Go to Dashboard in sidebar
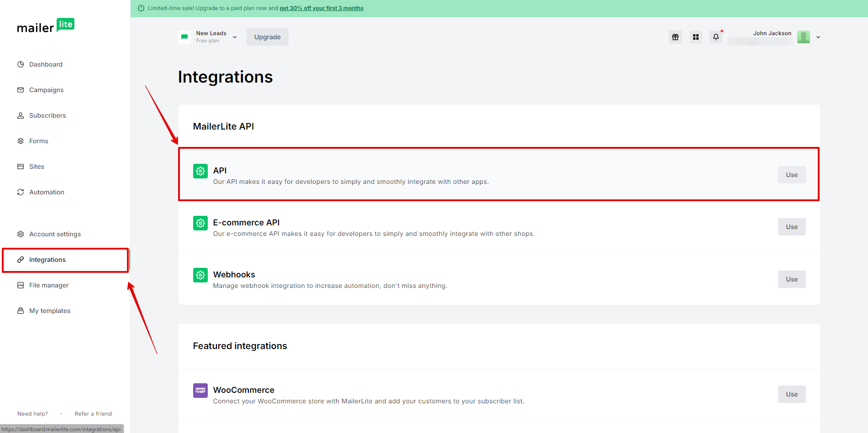The width and height of the screenshot is (868, 433). pyautogui.click(x=46, y=64)
